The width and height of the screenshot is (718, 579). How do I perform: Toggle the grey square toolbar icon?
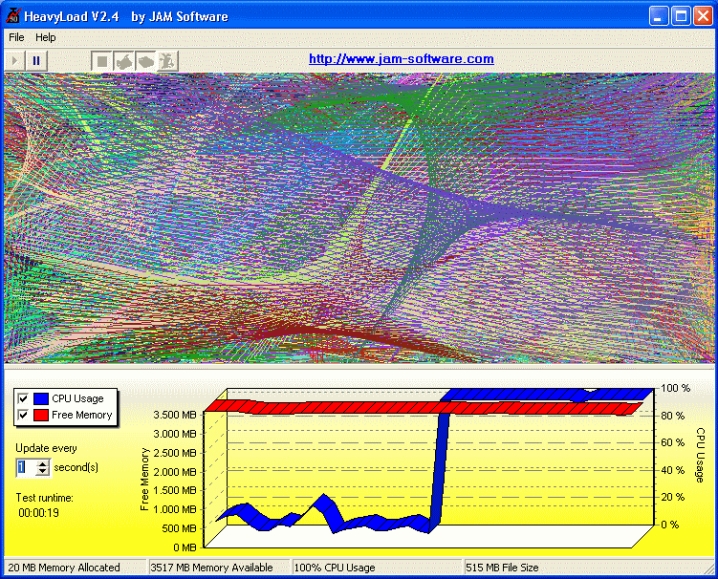101,61
